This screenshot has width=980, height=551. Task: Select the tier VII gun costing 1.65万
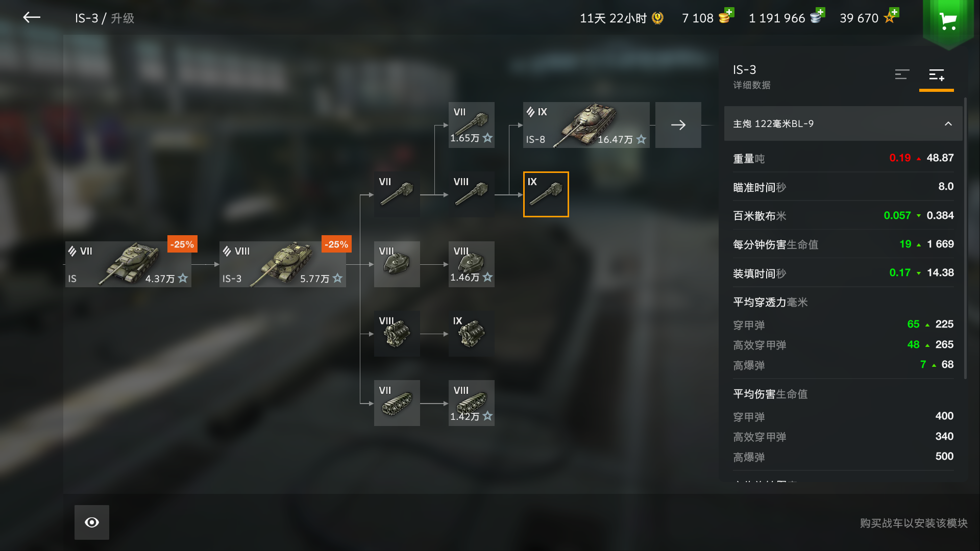click(471, 125)
